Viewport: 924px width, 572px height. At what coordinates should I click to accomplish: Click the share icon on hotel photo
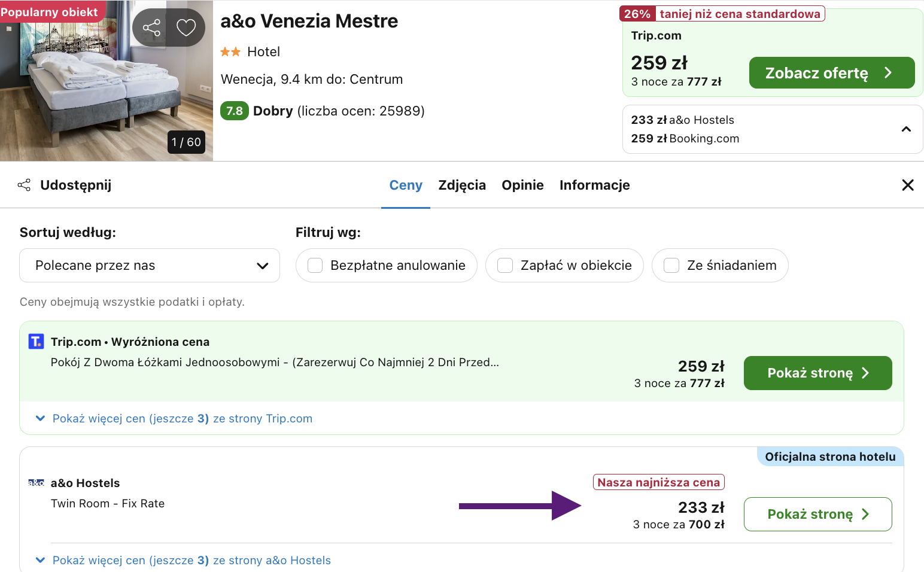pyautogui.click(x=151, y=28)
